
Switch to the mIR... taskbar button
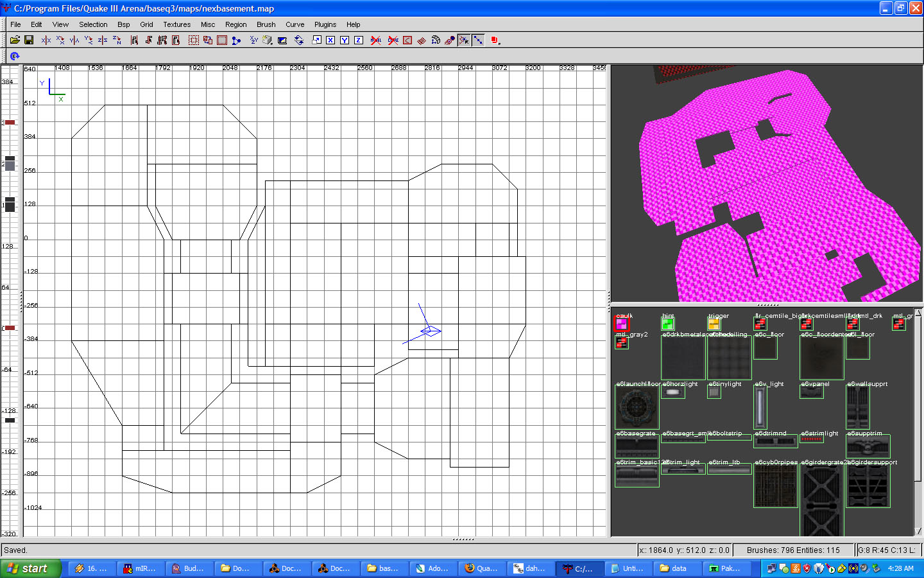[141, 568]
